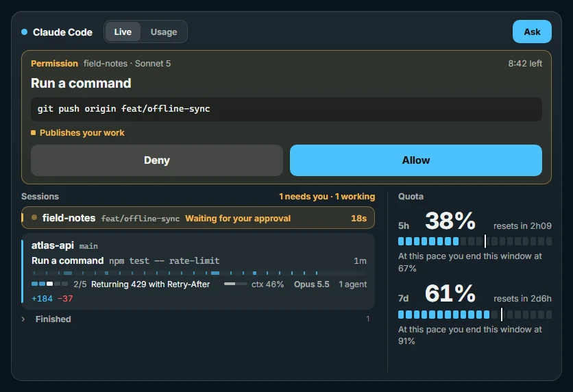The width and height of the screenshot is (573, 392).
Task: Click the feat/offline-sync branch label in Sessions
Action: click(141, 219)
